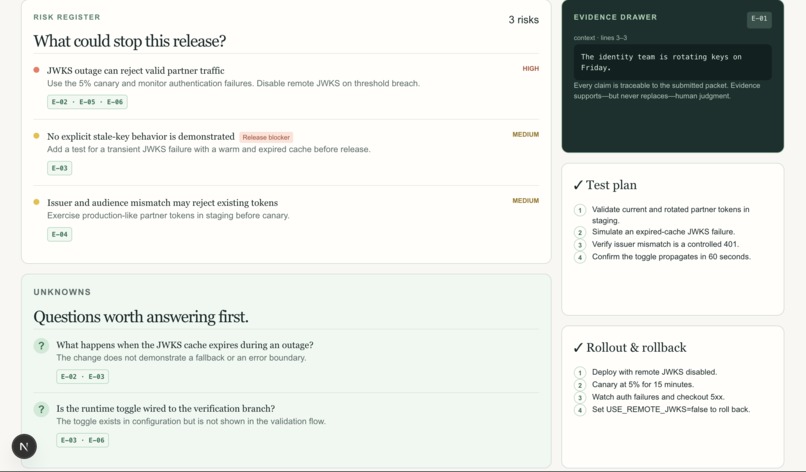Open evidence chips E-02 · E-05 · E-06
Screen dimensions: 806x472
(87, 102)
